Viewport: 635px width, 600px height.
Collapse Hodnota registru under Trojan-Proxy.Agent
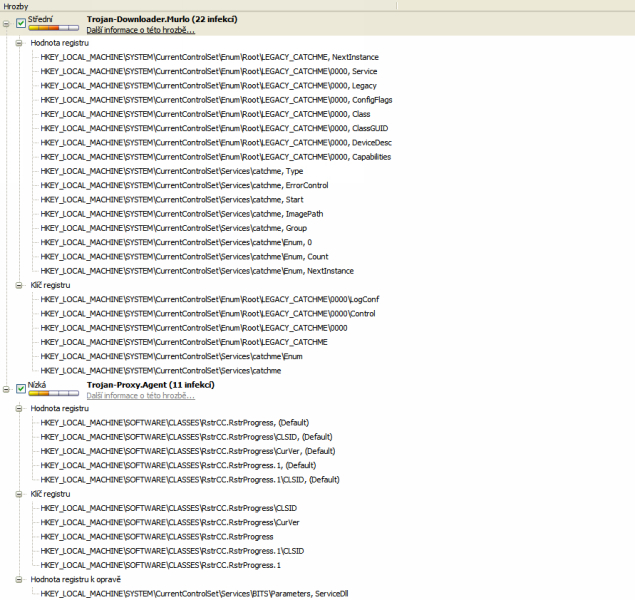tap(19, 409)
